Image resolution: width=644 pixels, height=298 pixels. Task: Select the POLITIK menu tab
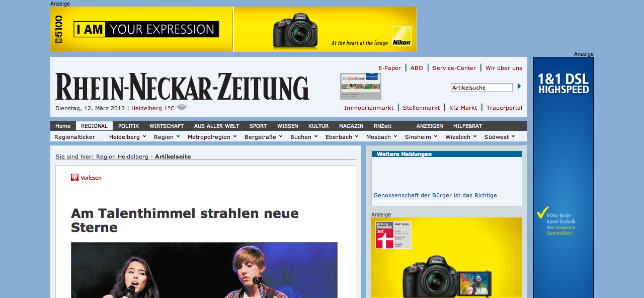128,126
